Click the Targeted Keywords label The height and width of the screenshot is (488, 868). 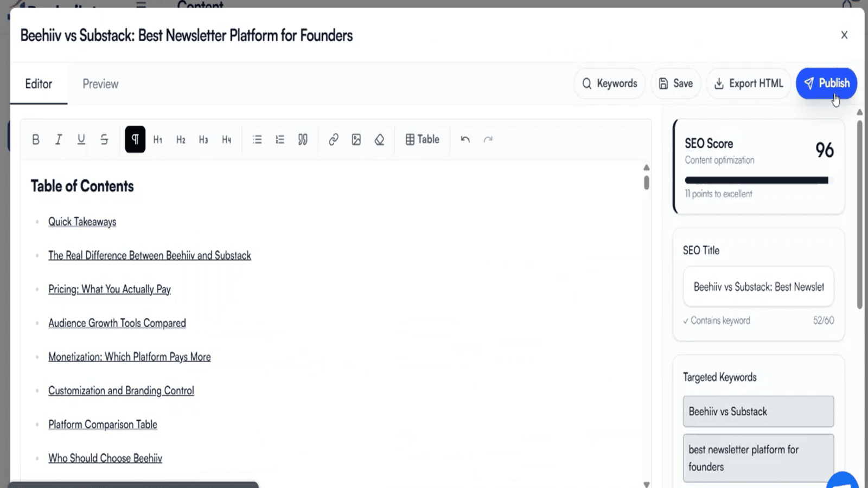(x=720, y=377)
